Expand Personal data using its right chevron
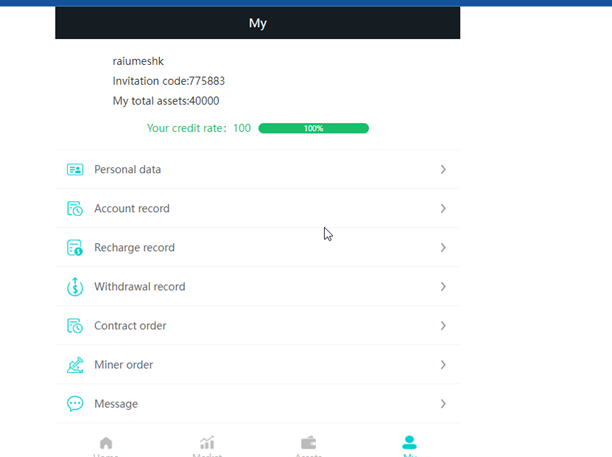 click(443, 170)
